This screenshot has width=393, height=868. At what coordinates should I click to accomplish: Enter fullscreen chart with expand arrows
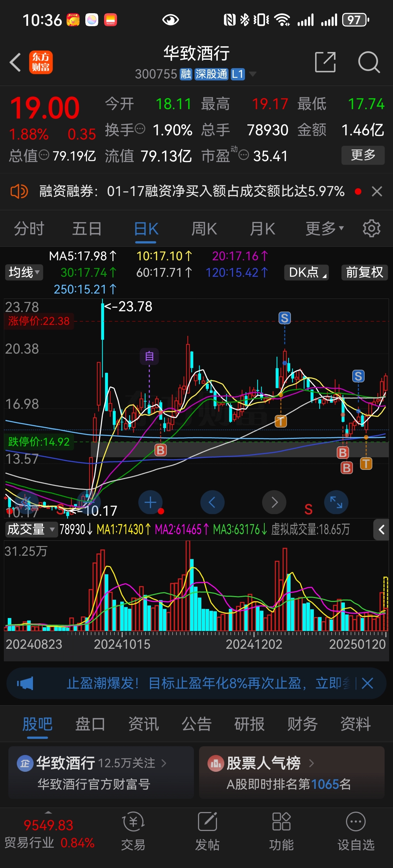(336, 502)
